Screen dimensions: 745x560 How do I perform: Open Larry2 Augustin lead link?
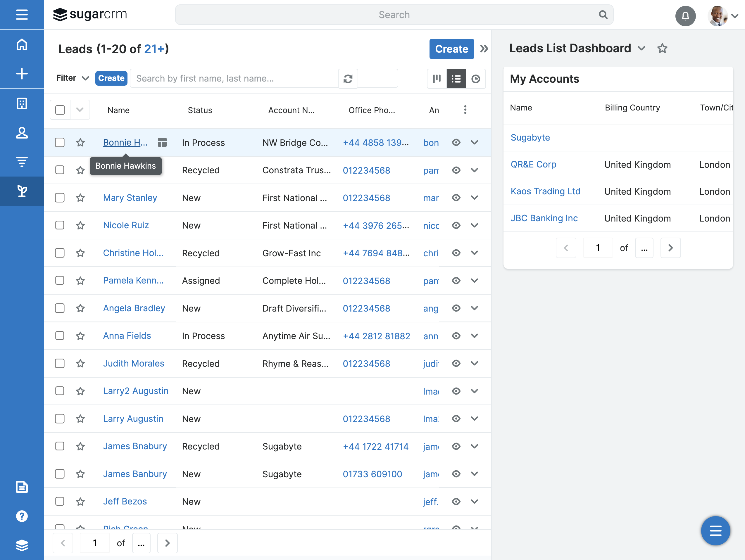coord(136,391)
